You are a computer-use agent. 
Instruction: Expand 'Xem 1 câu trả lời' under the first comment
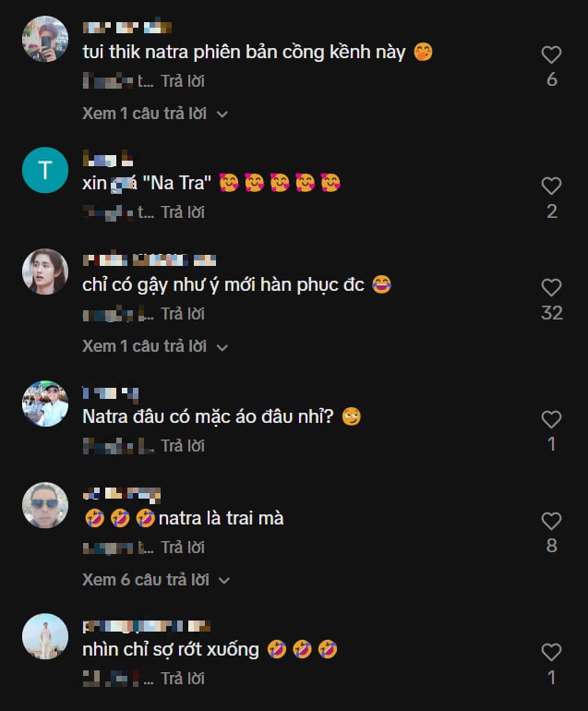(x=154, y=114)
